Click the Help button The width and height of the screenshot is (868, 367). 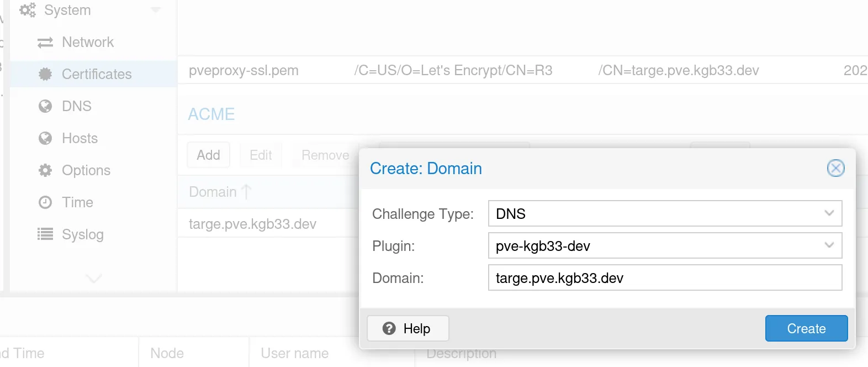point(408,328)
